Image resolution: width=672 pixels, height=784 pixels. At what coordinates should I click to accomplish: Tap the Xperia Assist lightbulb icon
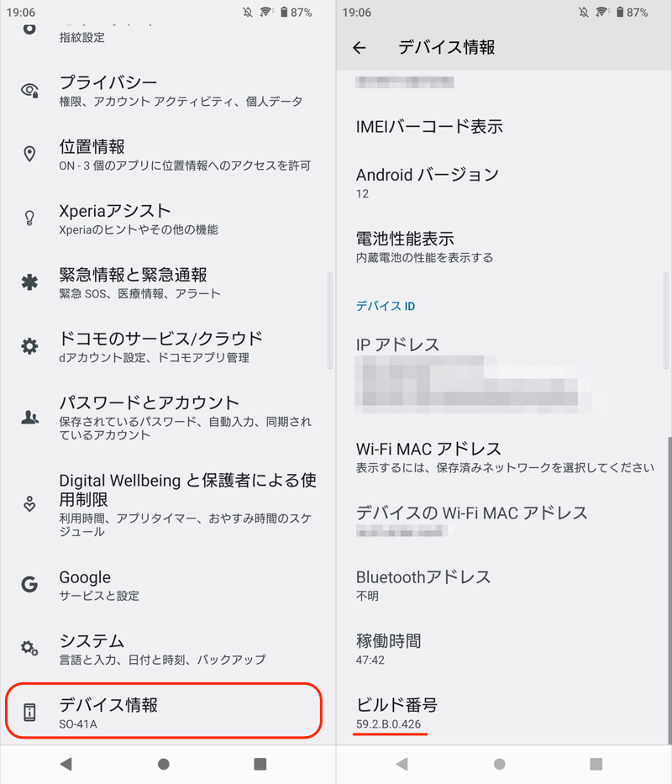coord(30,218)
